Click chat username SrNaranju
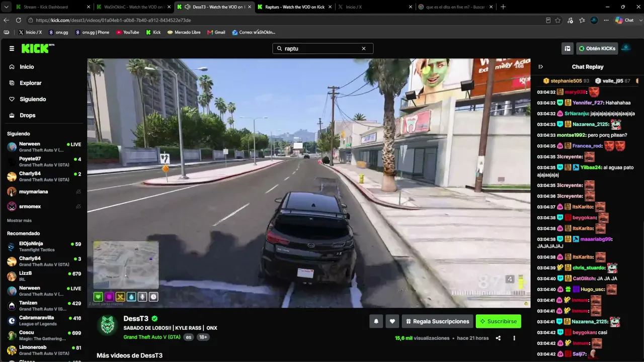The width and height of the screenshot is (644, 362). click(576, 114)
